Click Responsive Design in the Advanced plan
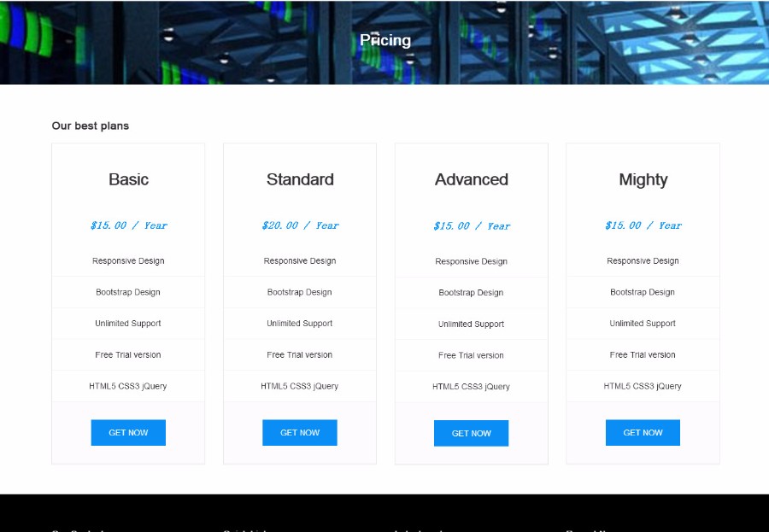 pyautogui.click(x=472, y=261)
